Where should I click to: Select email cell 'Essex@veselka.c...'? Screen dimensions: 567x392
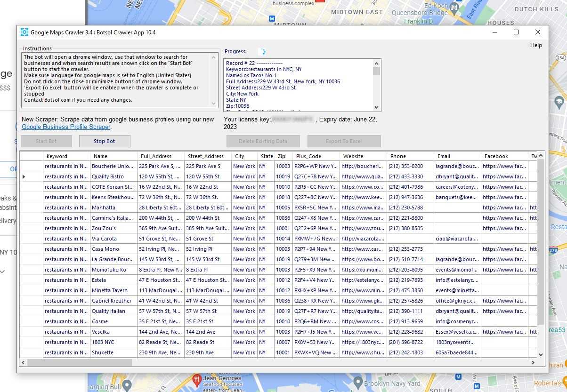coord(457,332)
